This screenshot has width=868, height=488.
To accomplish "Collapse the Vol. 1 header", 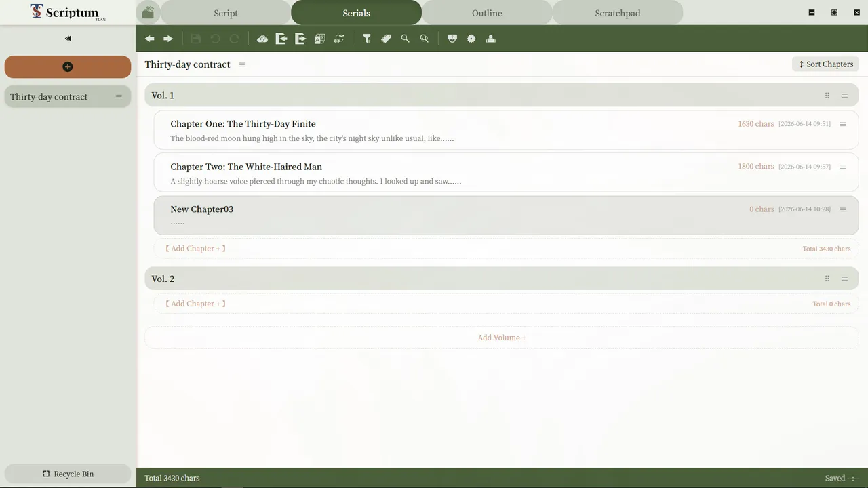I will (x=502, y=96).
